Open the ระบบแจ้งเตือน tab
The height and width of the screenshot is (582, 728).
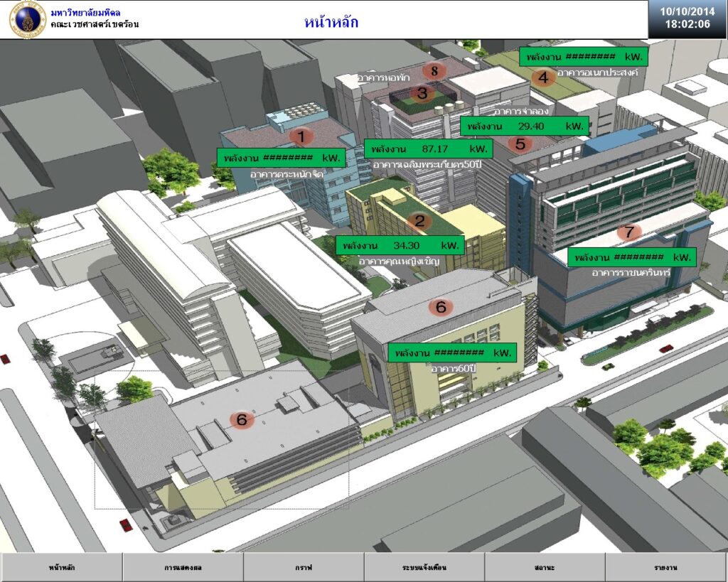click(424, 567)
